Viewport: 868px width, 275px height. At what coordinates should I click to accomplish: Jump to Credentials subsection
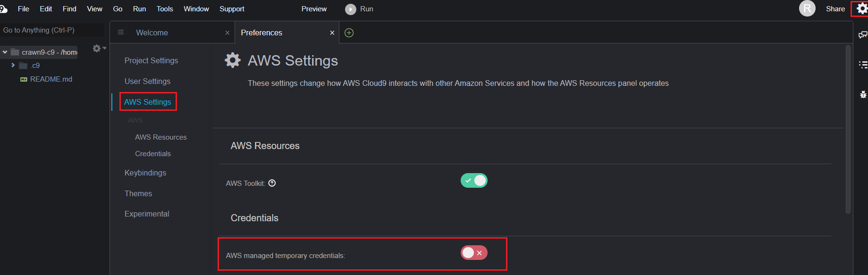point(153,154)
